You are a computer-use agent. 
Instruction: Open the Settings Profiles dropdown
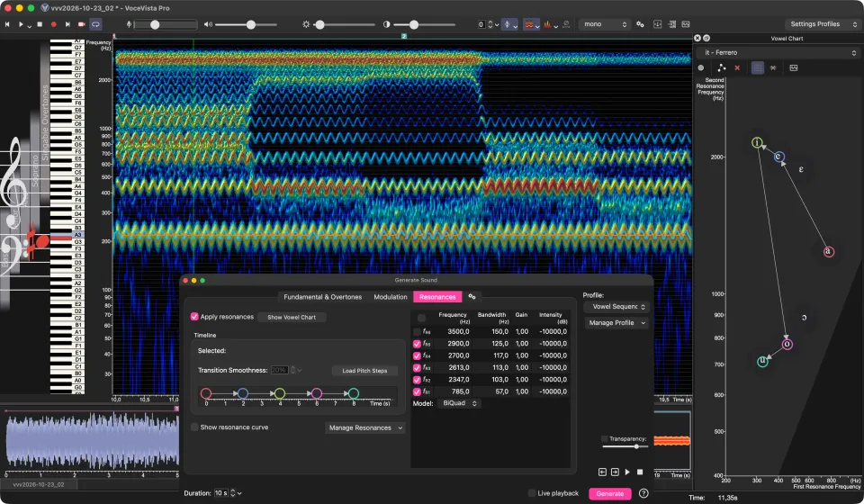tap(822, 24)
